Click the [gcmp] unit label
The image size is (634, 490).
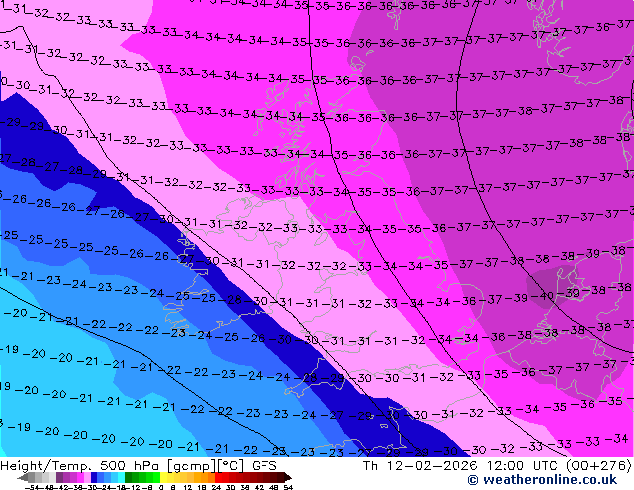[x=192, y=466]
